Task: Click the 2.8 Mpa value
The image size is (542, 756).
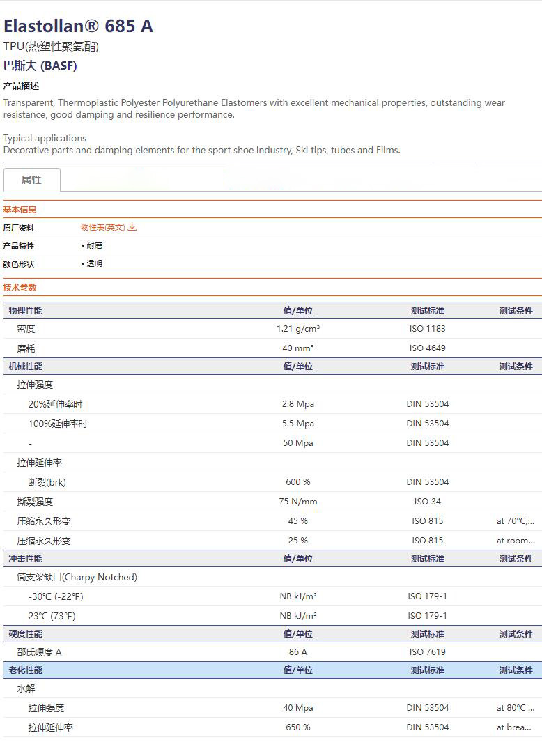Action: pos(298,404)
